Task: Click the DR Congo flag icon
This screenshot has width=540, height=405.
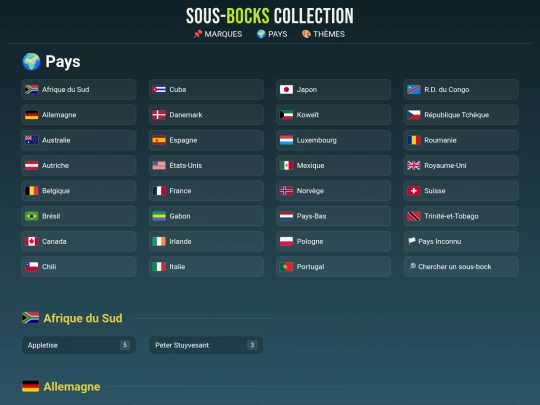Action: 414,90
